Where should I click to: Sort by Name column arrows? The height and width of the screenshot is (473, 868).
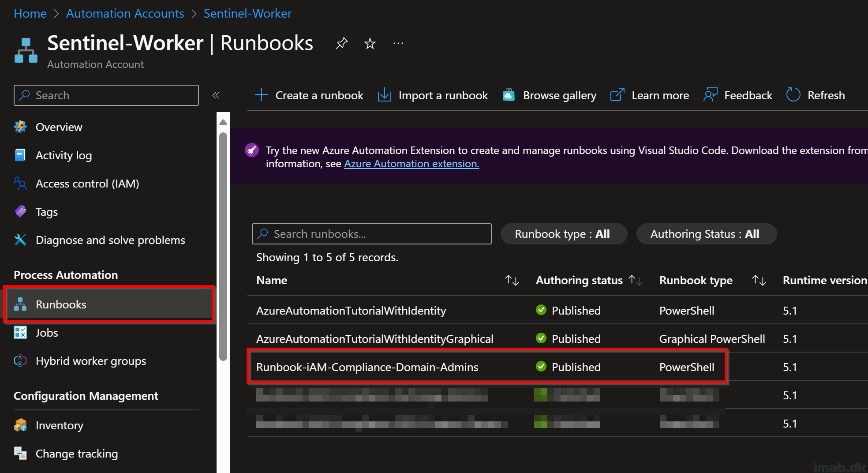pyautogui.click(x=512, y=280)
